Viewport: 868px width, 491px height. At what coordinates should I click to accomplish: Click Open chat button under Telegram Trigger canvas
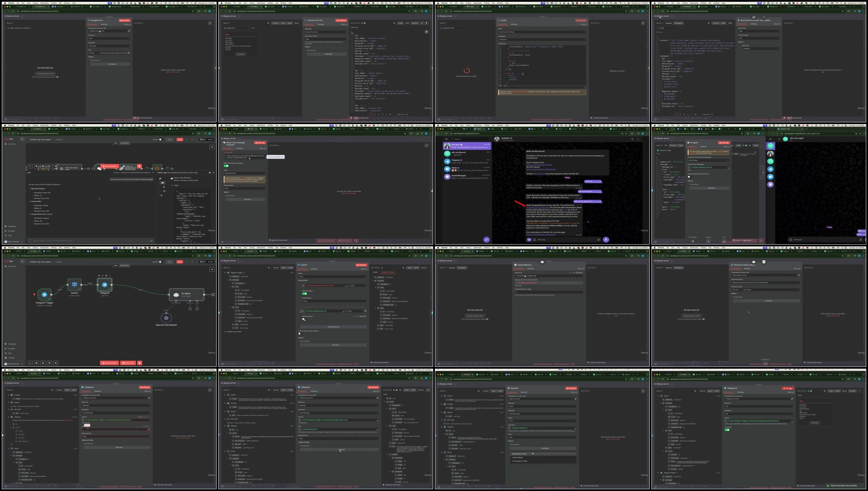[128, 363]
